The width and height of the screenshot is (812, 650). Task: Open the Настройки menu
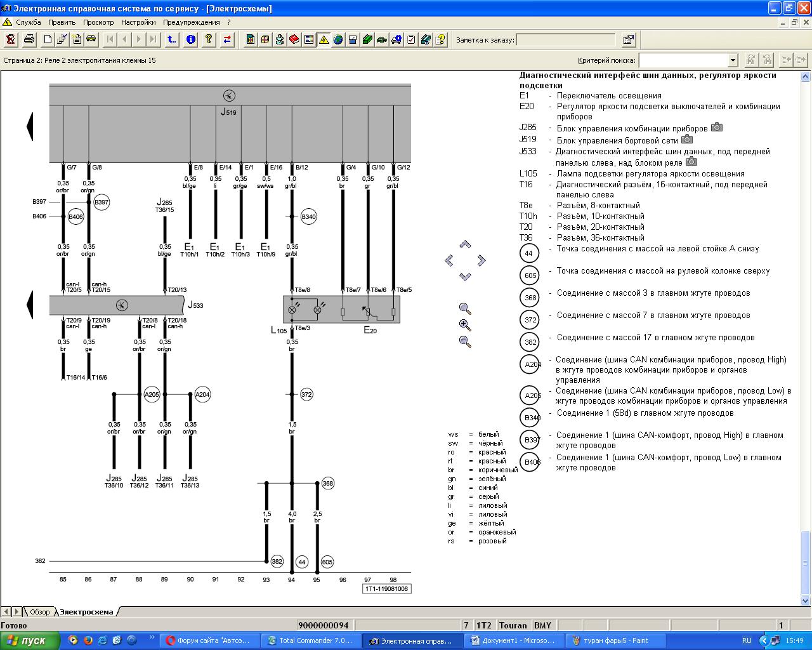138,22
